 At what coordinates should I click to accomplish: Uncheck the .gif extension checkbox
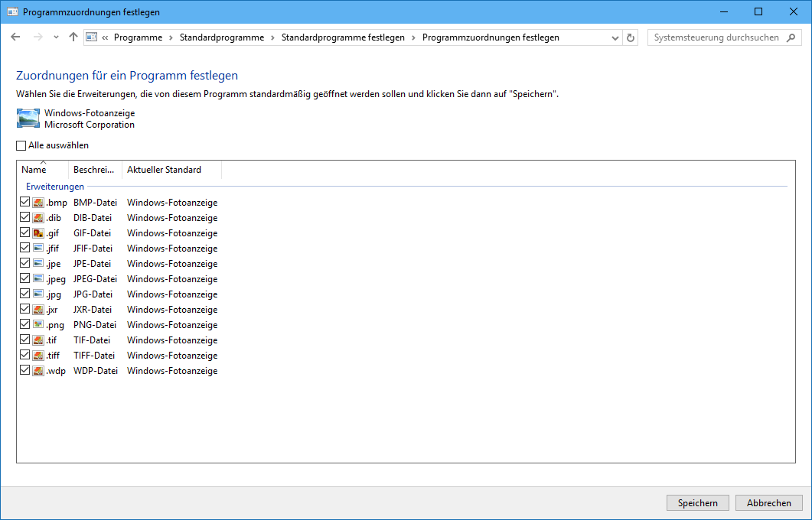(x=24, y=232)
